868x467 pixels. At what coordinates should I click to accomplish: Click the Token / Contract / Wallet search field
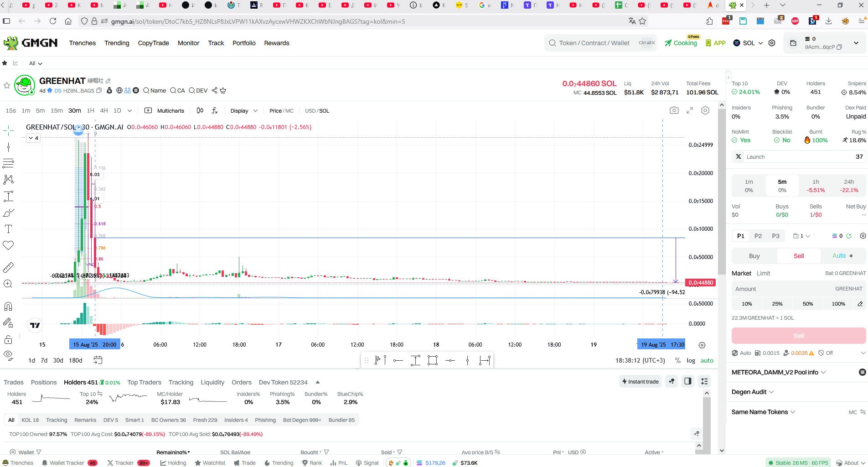click(x=600, y=43)
